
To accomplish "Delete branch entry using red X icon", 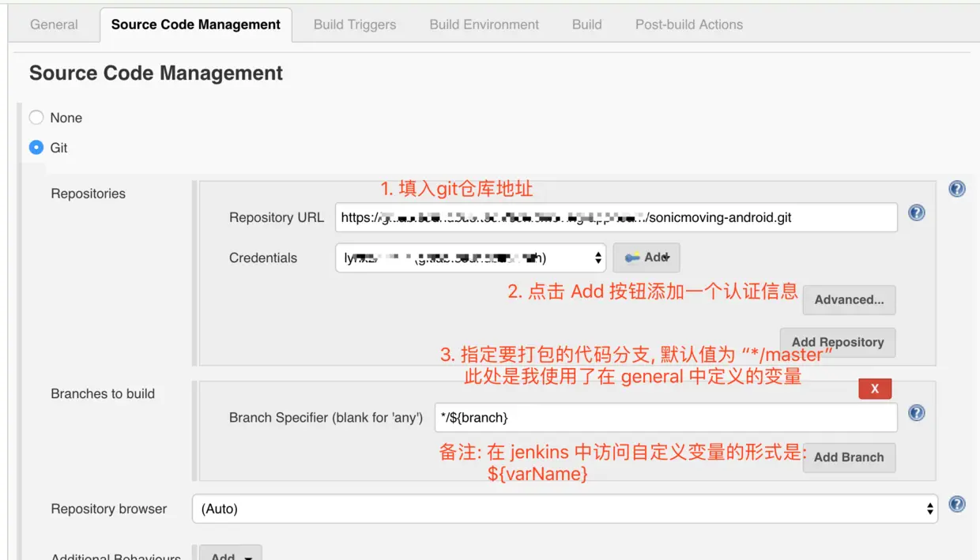I will (875, 389).
